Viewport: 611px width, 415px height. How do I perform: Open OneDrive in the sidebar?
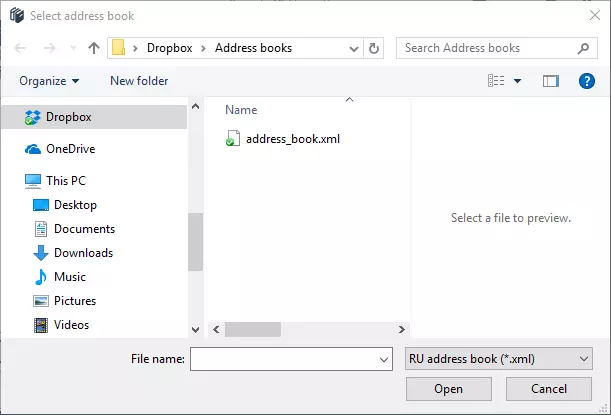(70, 149)
